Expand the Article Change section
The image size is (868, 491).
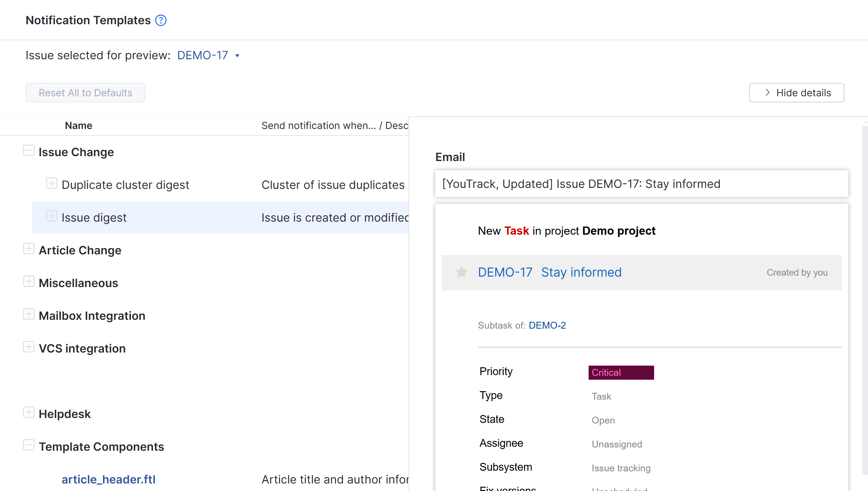29,248
